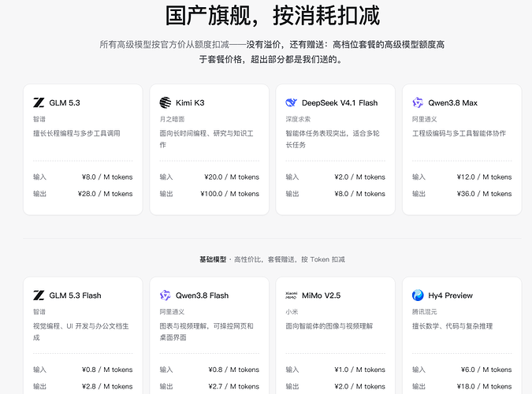Click GLM 5.3 Flash input price ¥0.8
532x394 pixels.
point(107,370)
